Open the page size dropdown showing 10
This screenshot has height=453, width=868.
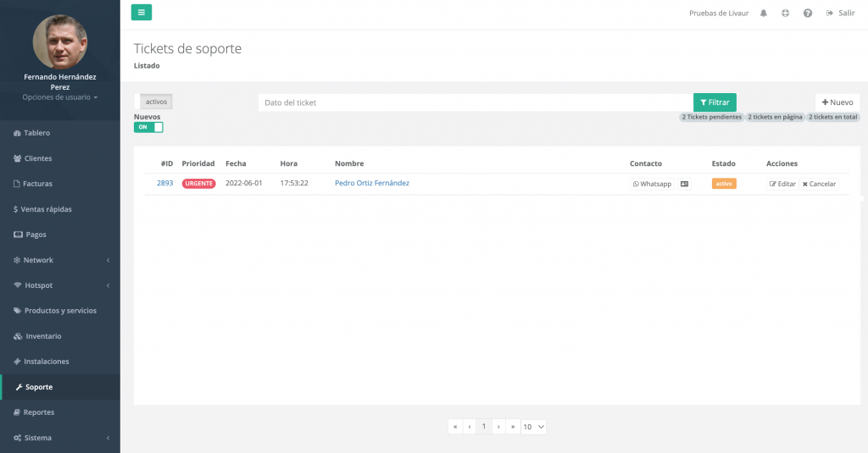(x=533, y=427)
